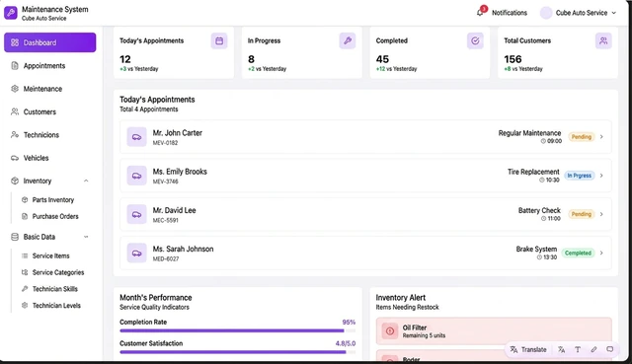Image resolution: width=632 pixels, height=364 pixels.
Task: Click the car icon beside Ms. Sarah Johnson
Action: [136, 253]
